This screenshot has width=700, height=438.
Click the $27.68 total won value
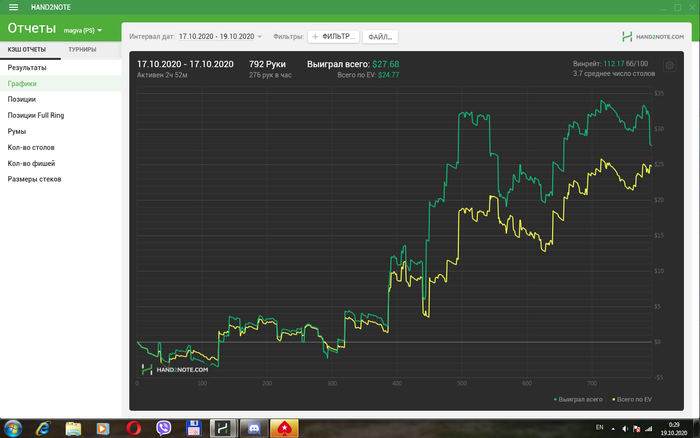pos(386,64)
